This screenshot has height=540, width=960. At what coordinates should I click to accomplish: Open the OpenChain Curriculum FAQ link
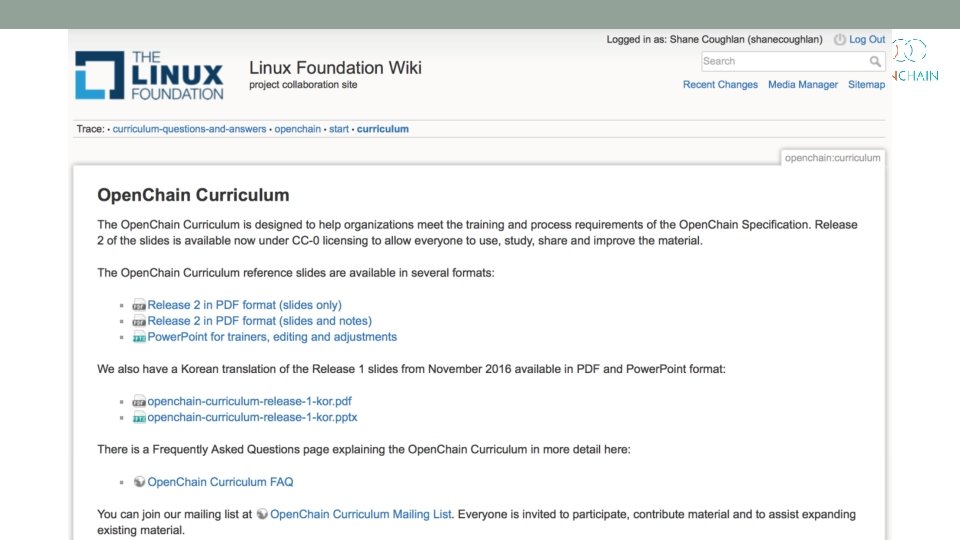pos(220,482)
